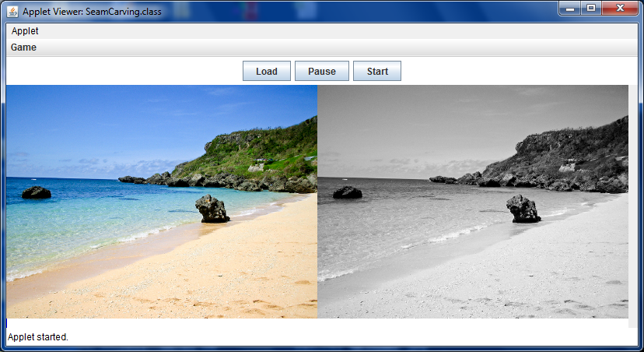Click the Java icon in the title bar
Image resolution: width=644 pixels, height=352 pixels.
(x=13, y=12)
